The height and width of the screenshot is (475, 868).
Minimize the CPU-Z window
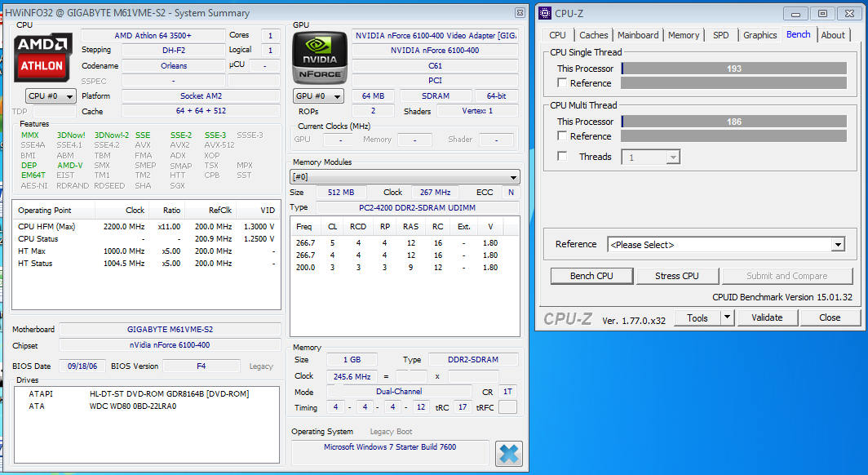(795, 14)
